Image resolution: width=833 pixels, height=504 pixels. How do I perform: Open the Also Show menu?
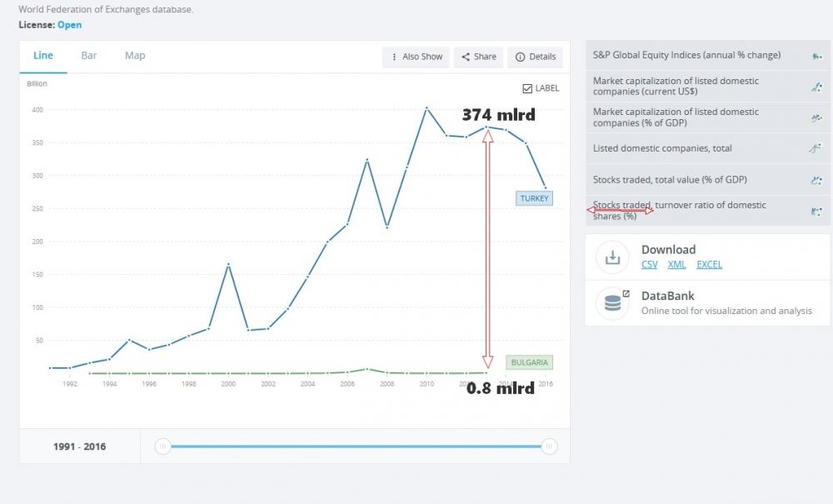[416, 57]
